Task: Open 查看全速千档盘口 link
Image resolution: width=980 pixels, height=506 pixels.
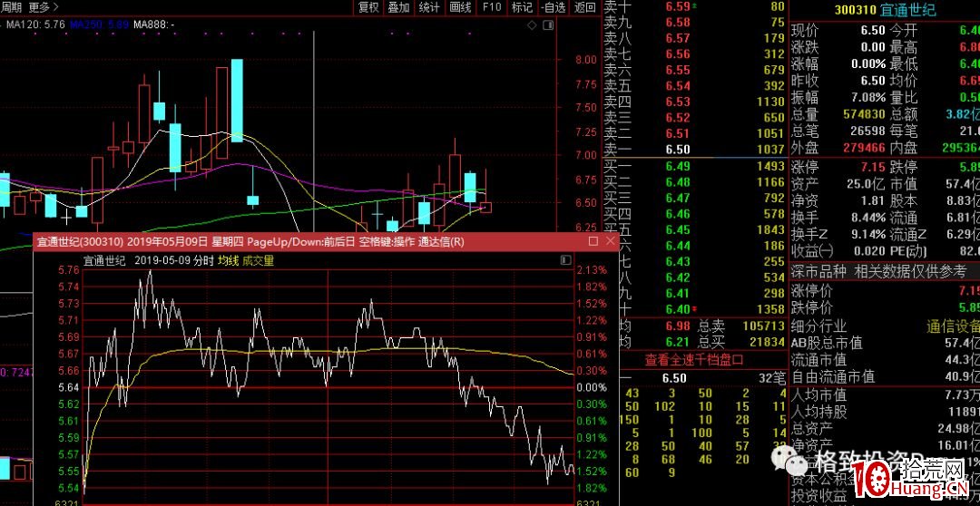Action: click(x=694, y=360)
